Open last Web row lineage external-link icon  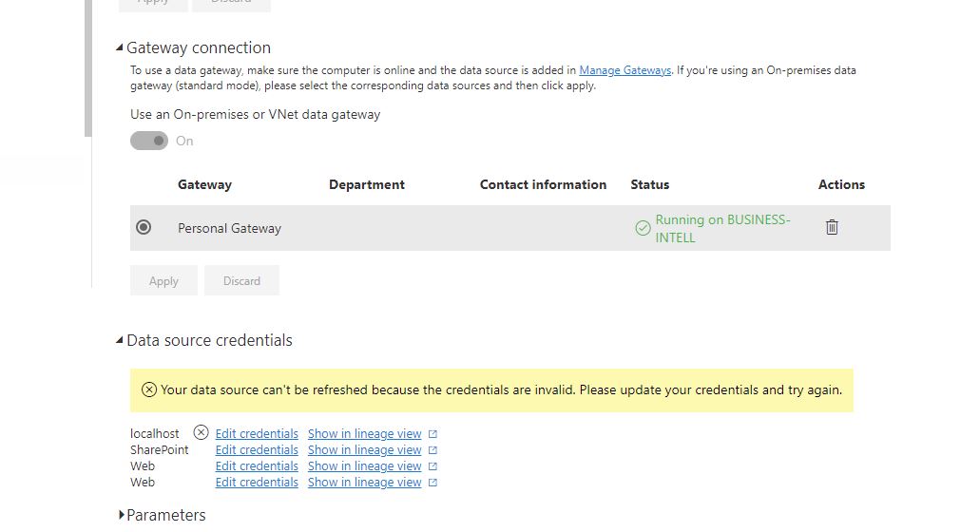click(432, 483)
